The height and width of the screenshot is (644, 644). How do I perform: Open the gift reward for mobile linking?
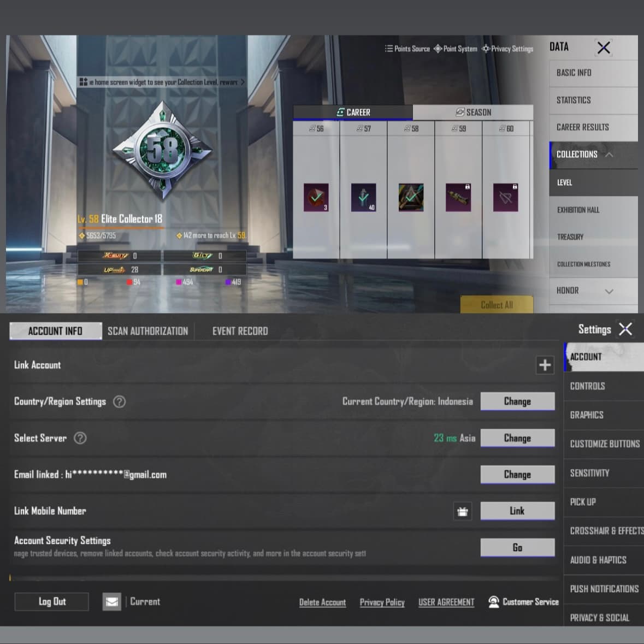[463, 511]
